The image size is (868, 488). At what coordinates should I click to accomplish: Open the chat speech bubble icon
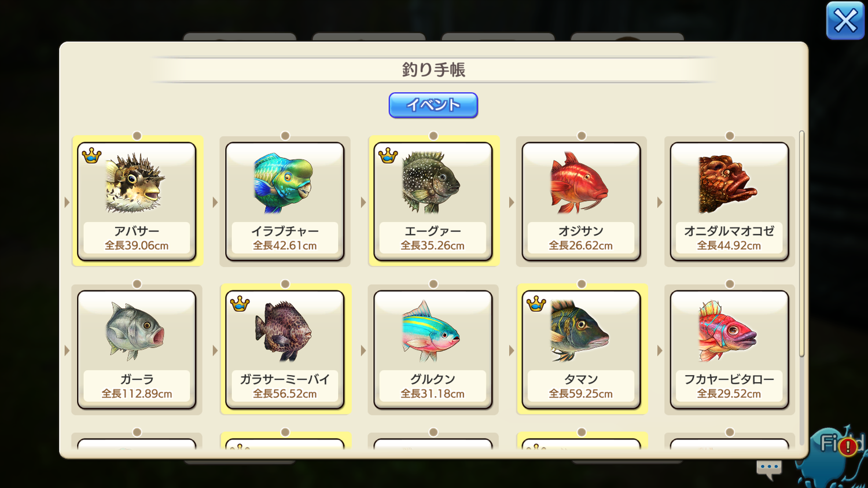tap(769, 469)
